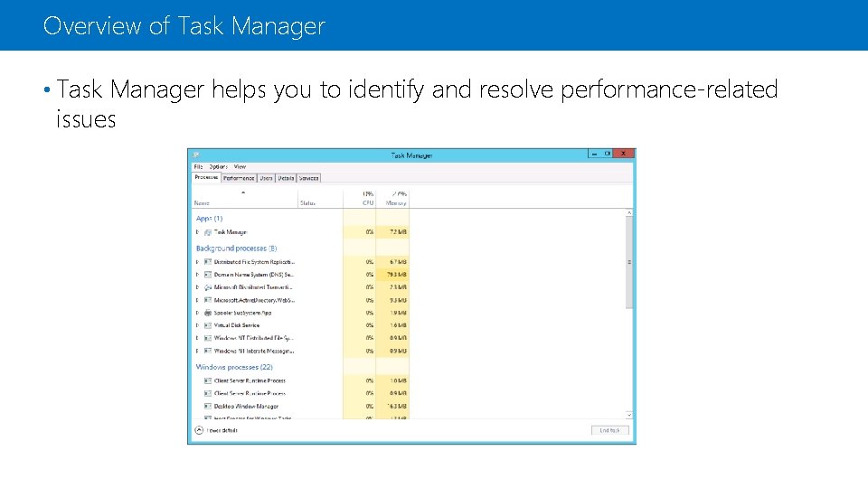Open the Options menu

(x=218, y=166)
